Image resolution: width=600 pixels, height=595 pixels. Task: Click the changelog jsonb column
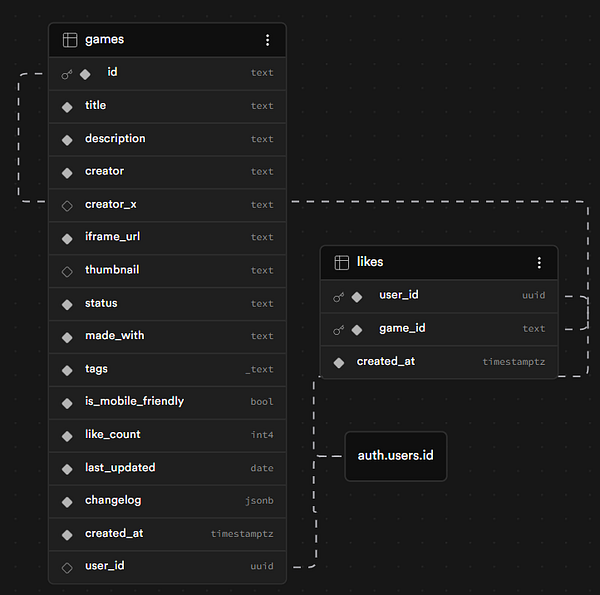point(167,501)
